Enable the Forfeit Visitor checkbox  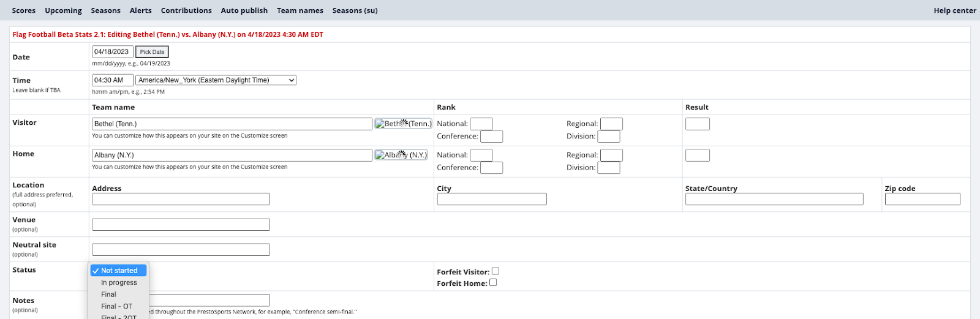[x=496, y=271]
